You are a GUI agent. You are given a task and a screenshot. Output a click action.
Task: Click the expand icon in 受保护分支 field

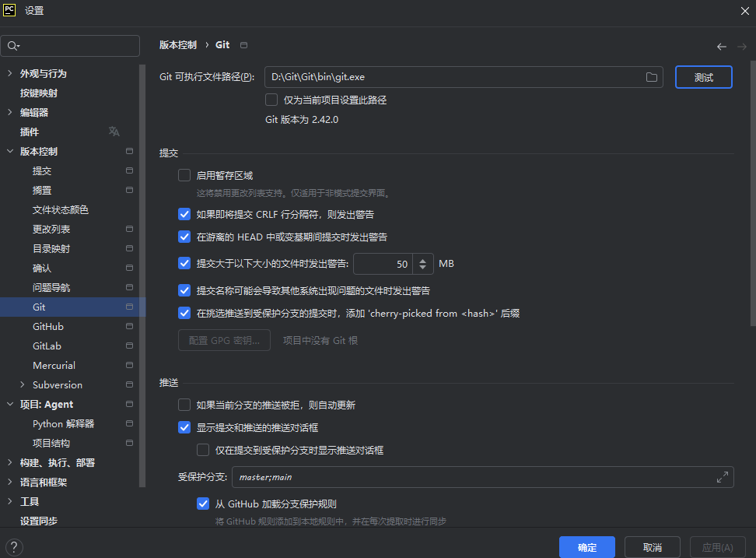coord(723,477)
